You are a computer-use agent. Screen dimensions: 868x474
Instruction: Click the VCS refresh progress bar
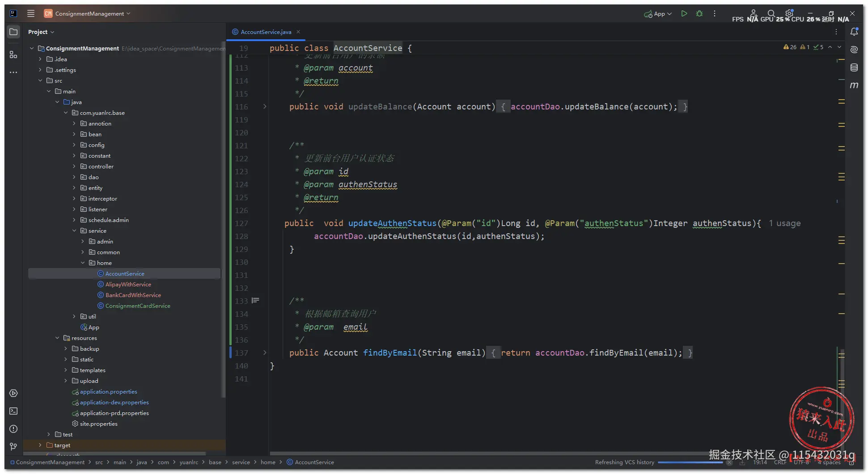690,462
